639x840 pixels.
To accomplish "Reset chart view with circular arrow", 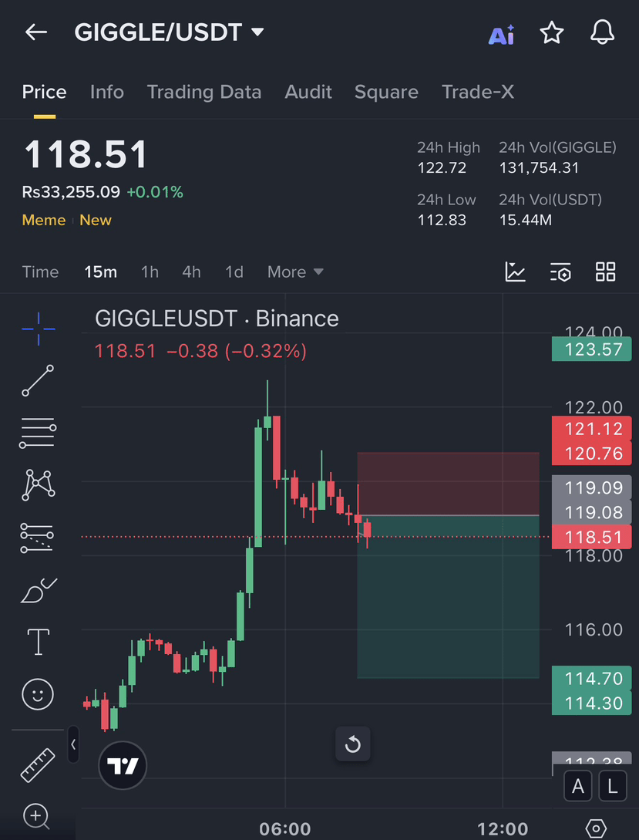I will (x=353, y=744).
